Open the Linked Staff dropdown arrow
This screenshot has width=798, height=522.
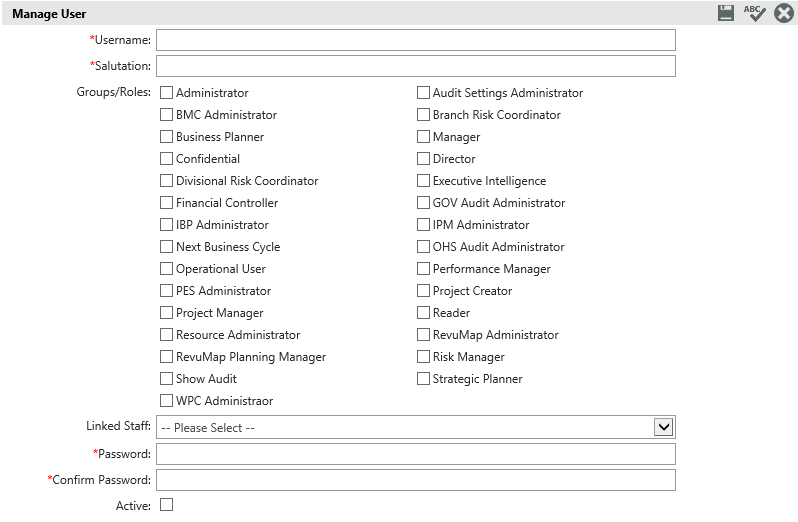(x=663, y=427)
